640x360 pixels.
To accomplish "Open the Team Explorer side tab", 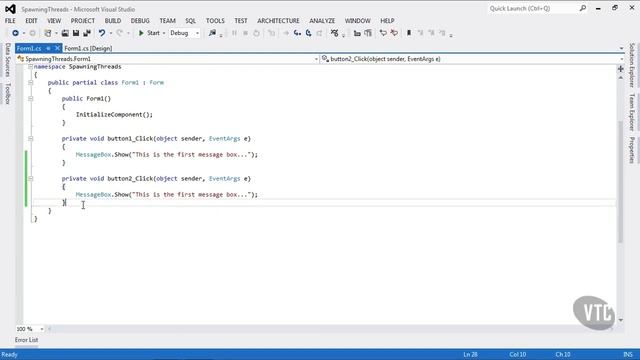I will tap(632, 112).
